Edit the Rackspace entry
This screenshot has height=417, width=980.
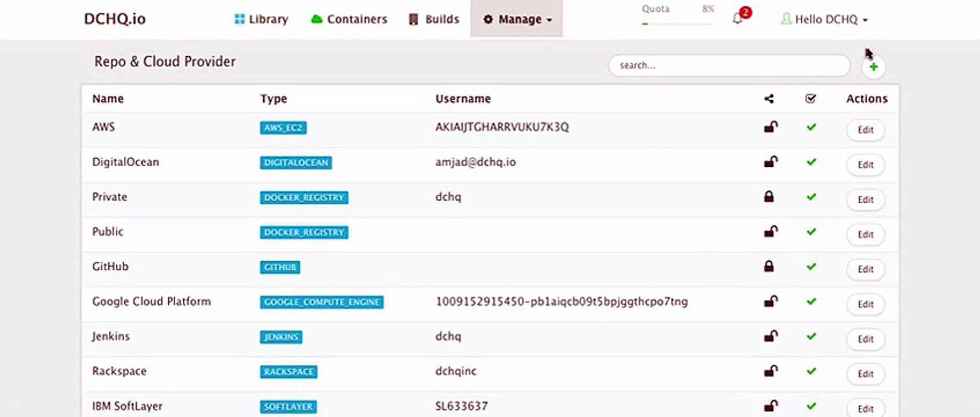(x=865, y=374)
